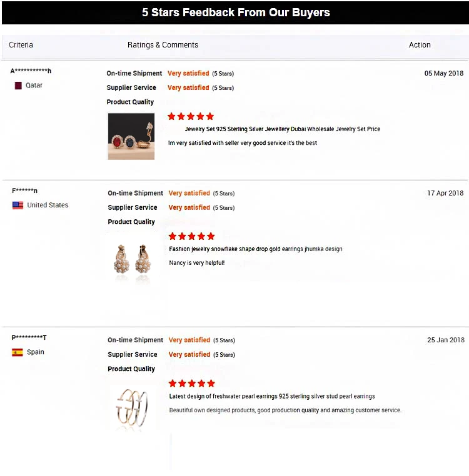Click buyer name P*********T
Image resolution: width=469 pixels, height=476 pixels.
(x=29, y=338)
